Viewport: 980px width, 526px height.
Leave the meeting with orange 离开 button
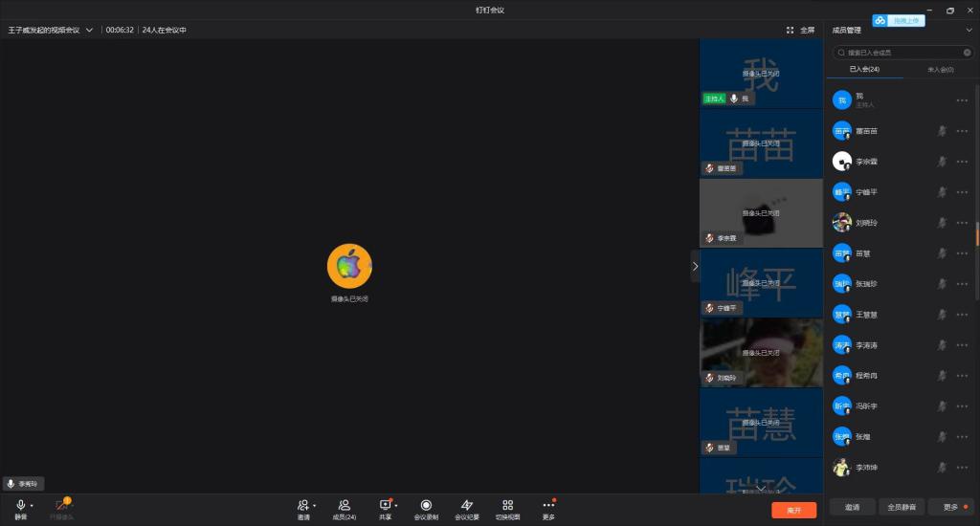[793, 510]
